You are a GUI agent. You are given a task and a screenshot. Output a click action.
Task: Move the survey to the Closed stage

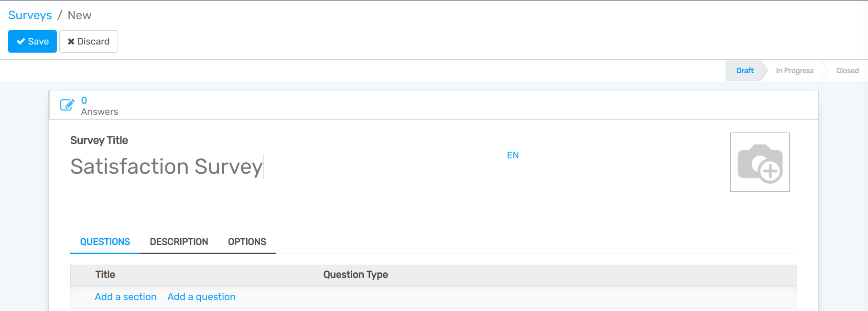(x=847, y=70)
